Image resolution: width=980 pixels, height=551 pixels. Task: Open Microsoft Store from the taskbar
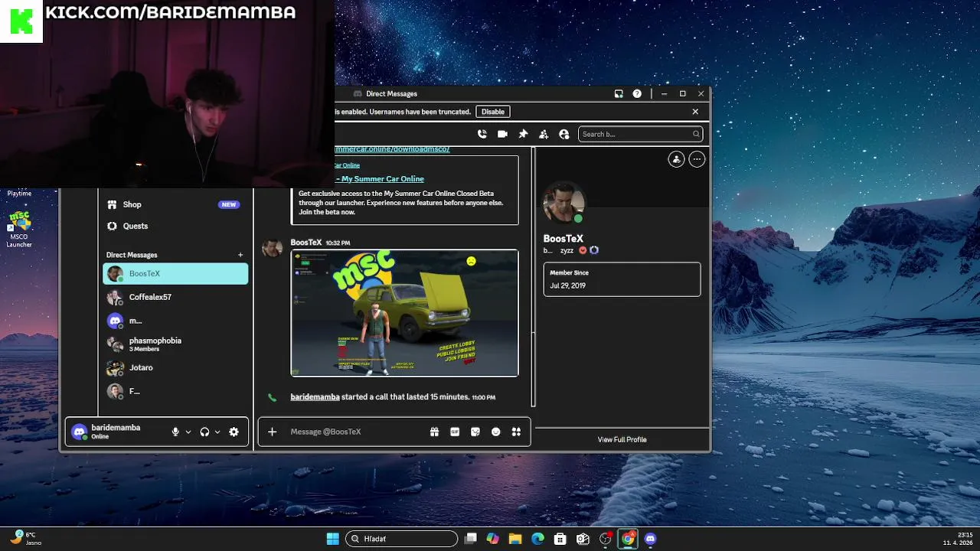[x=560, y=539]
